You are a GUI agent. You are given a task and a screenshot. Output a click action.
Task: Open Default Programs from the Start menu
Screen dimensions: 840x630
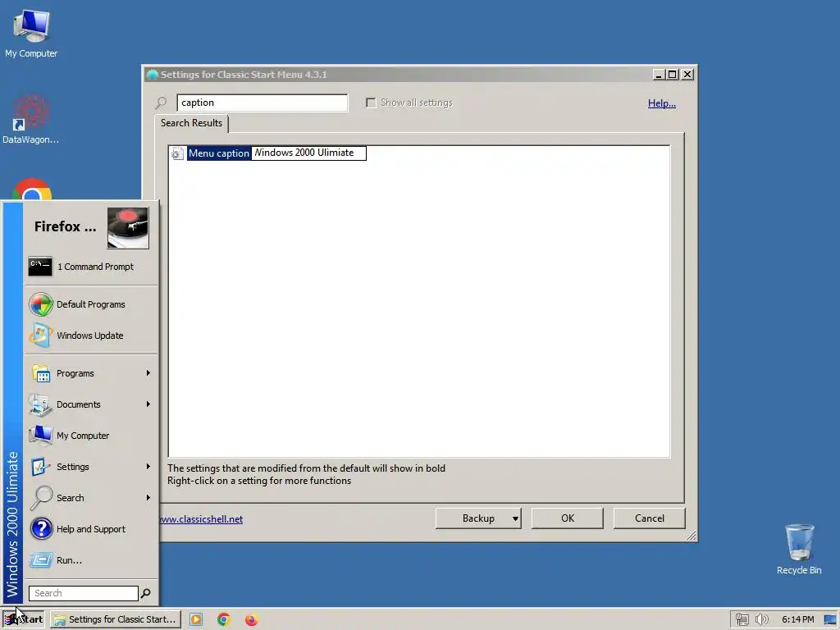[91, 304]
